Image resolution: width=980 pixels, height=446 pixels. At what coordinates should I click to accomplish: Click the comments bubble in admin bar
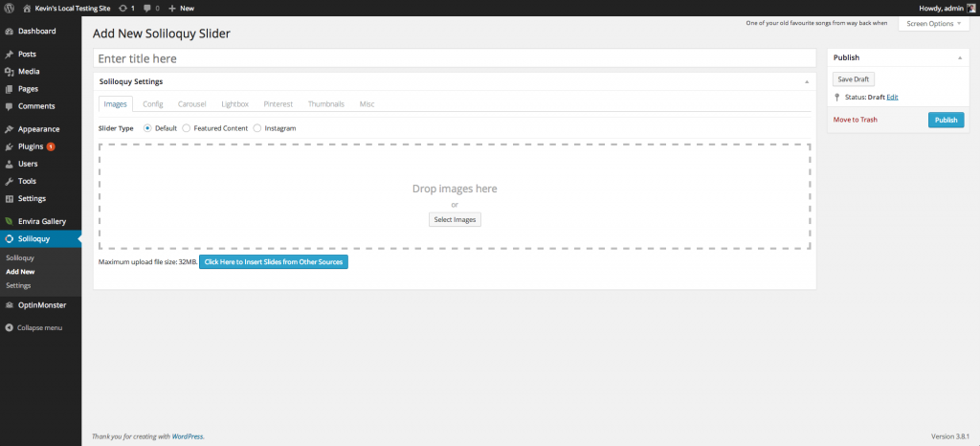149,8
